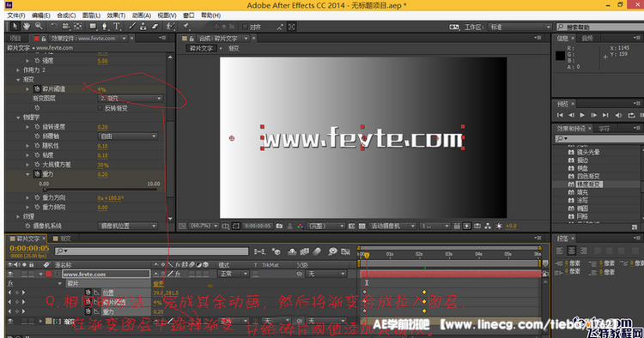This screenshot has width=644, height=338.
Task: Open the 效果(T) menu
Action: click(x=116, y=15)
